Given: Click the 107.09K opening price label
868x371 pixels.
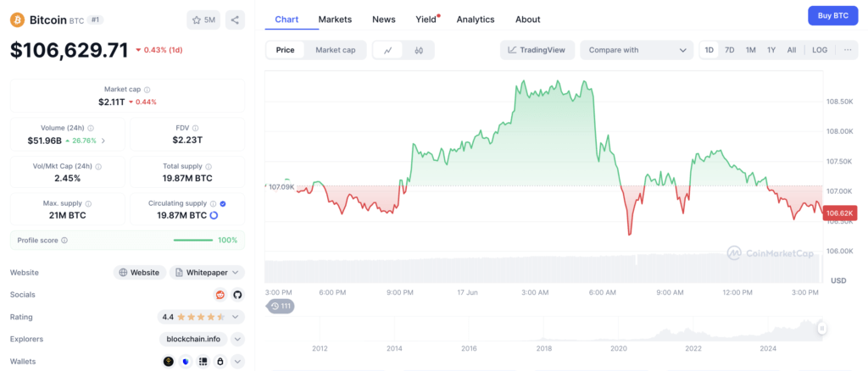Looking at the screenshot, I should pos(281,187).
